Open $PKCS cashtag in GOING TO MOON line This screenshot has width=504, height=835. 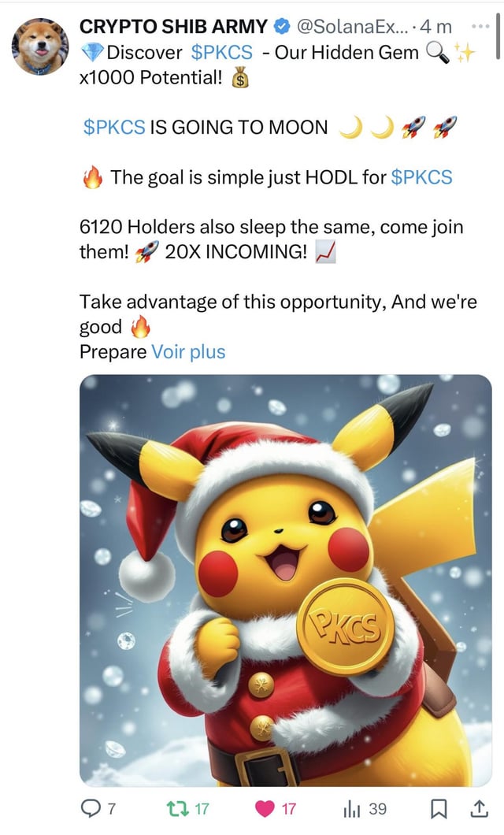tap(114, 128)
